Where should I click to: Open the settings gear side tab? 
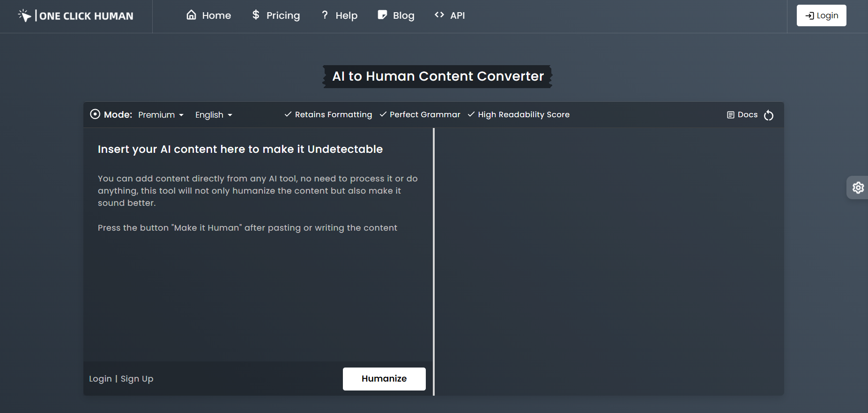click(x=858, y=188)
